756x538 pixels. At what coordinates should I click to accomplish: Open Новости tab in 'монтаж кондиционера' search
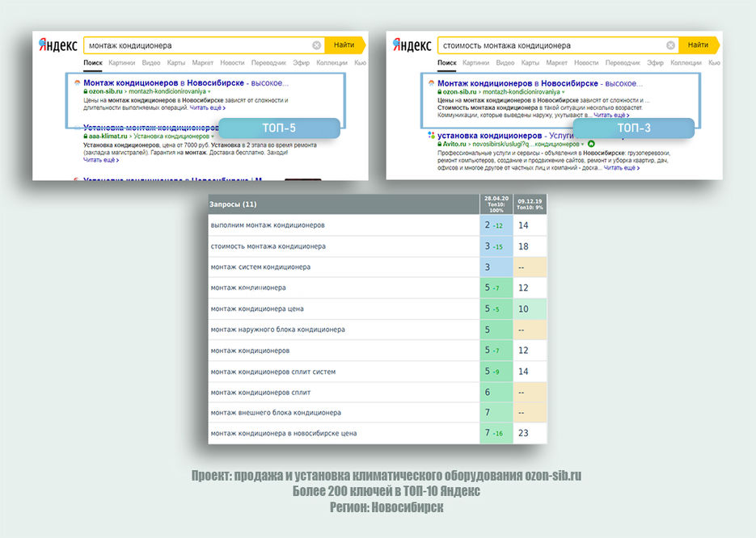click(232, 63)
